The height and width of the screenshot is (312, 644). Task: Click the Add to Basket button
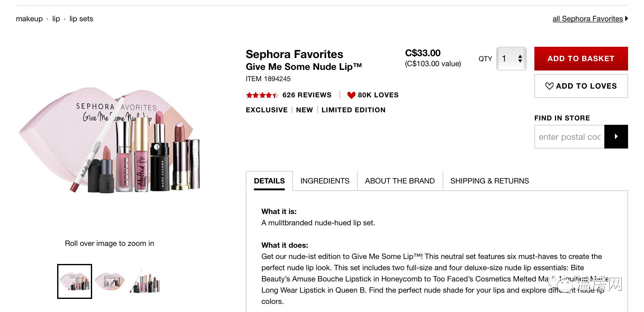[581, 59]
